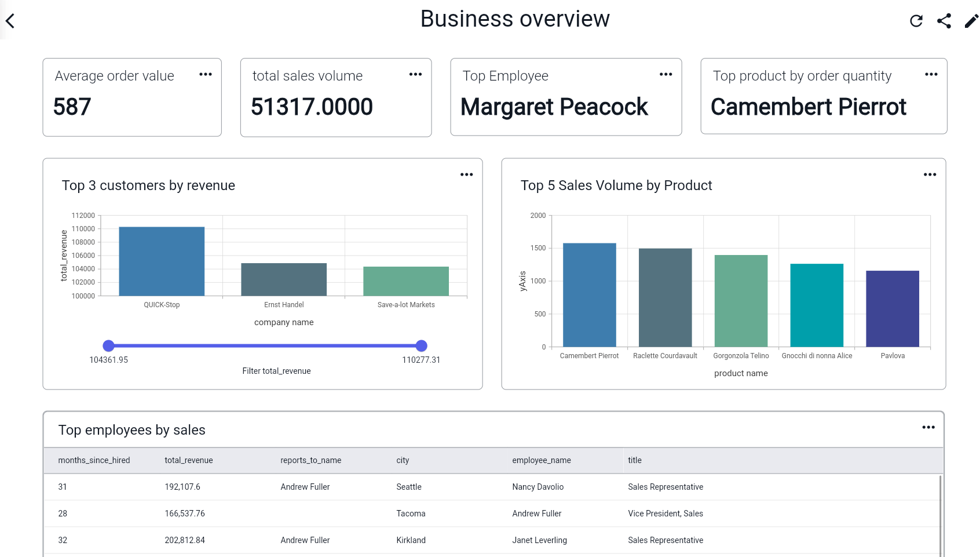
Task: Click the back arrow
Action: tap(10, 20)
